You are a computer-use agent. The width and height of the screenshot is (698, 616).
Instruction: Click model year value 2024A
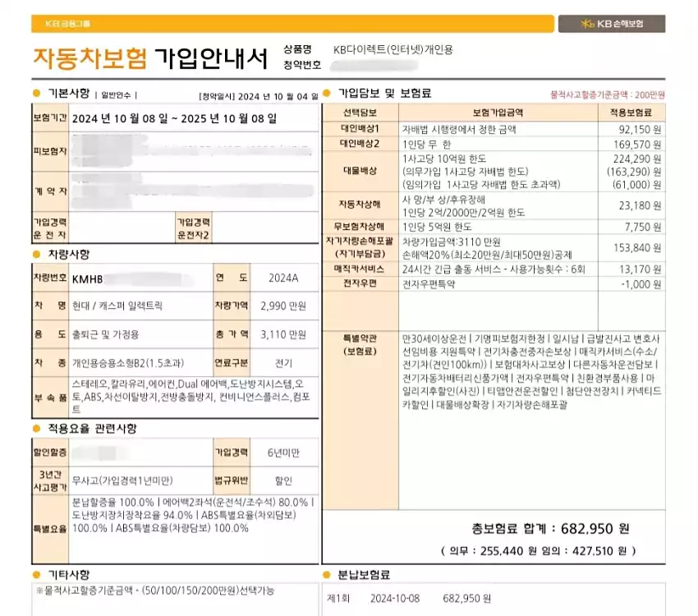(283, 278)
